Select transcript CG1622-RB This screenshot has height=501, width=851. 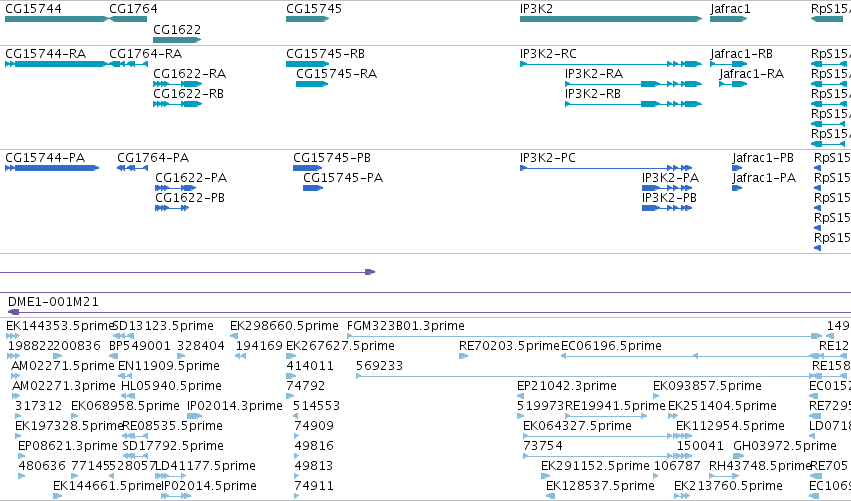[177, 104]
